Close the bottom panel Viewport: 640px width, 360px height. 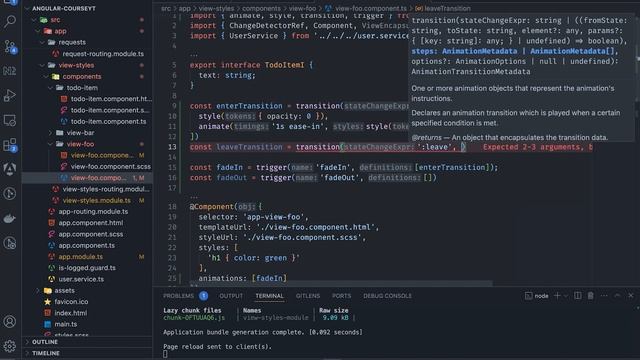click(631, 296)
